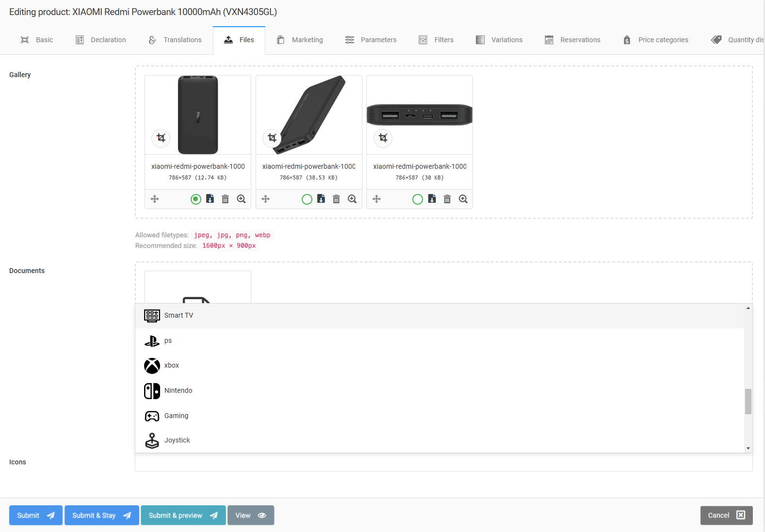
Task: Choose Smart TV from icons dropdown
Action: pos(179,316)
